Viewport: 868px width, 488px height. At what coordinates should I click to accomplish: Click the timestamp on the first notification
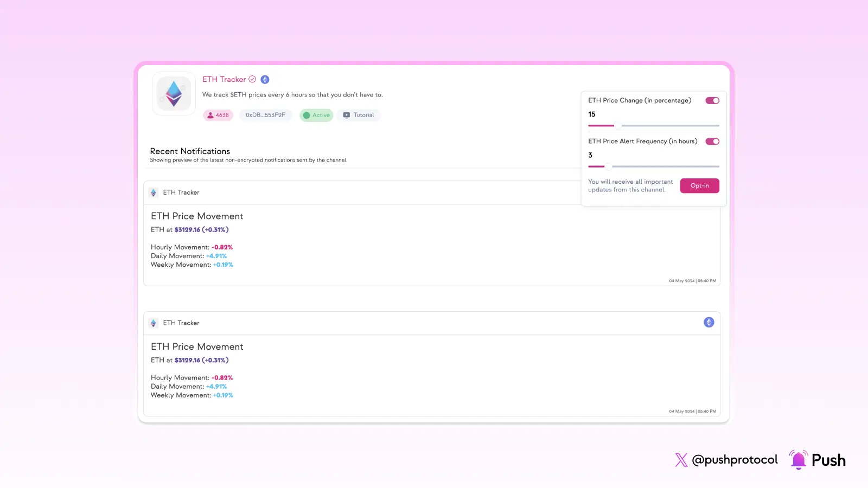pyautogui.click(x=693, y=281)
